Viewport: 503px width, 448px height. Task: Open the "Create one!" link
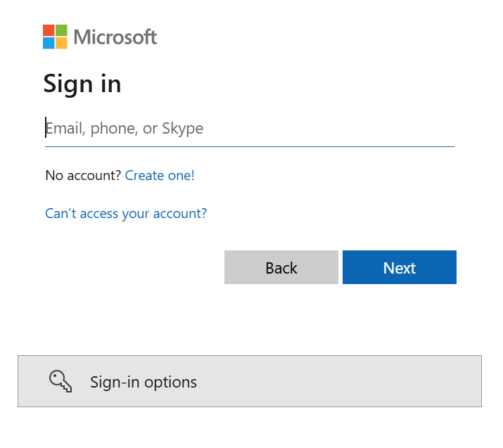[160, 175]
